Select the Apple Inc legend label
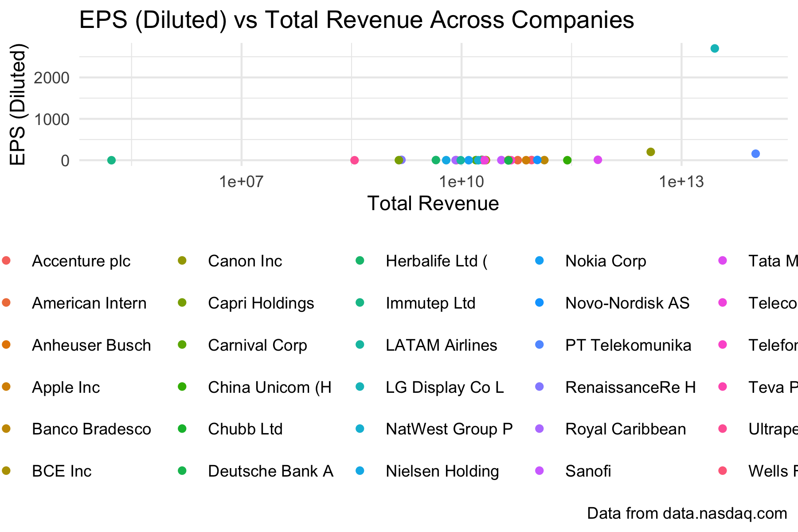The width and height of the screenshot is (798, 532). click(x=66, y=387)
